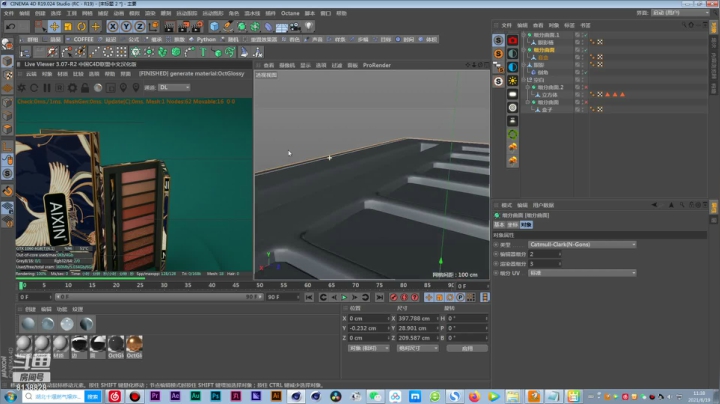Add a camera object from toolbar
The image size is (720, 404).
click(x=295, y=27)
